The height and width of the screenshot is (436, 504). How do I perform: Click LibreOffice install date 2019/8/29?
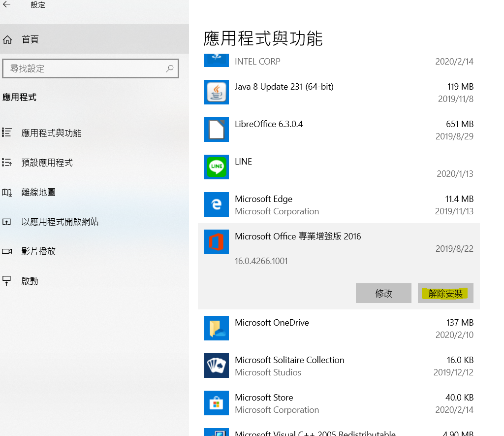(454, 136)
